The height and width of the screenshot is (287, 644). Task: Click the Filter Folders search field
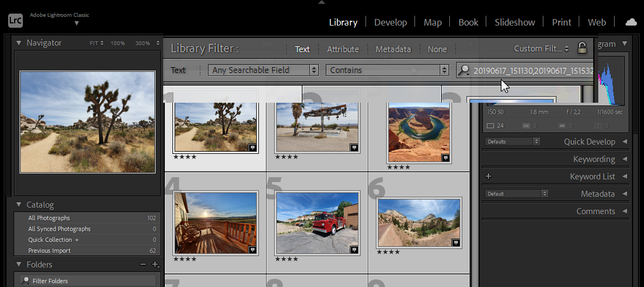(x=88, y=281)
